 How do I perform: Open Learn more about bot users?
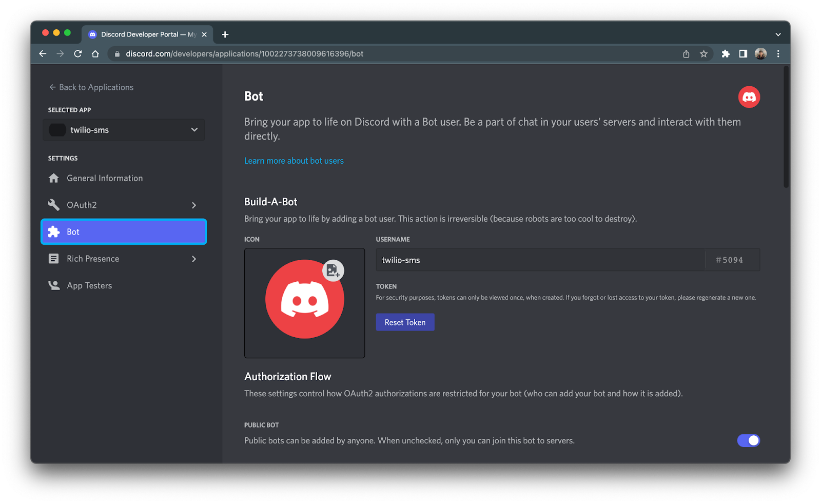point(294,161)
